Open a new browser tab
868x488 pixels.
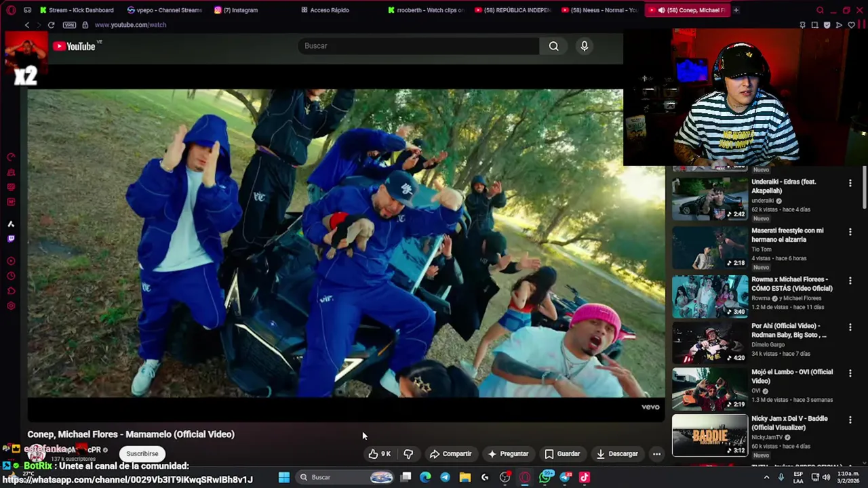pos(736,10)
